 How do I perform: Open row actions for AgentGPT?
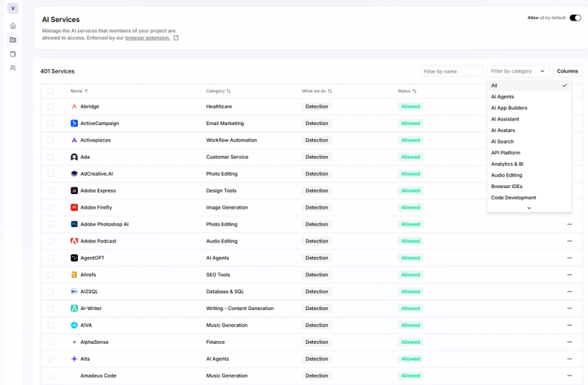(570, 258)
